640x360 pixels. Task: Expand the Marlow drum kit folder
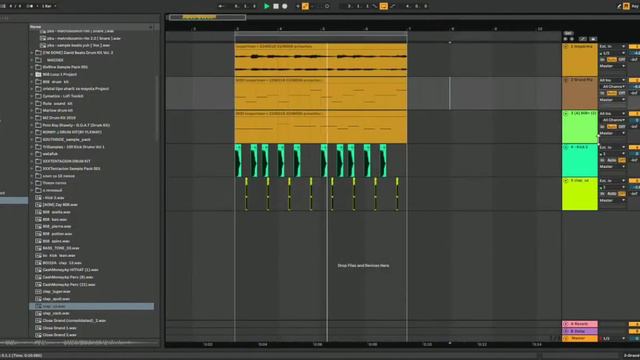(32, 111)
